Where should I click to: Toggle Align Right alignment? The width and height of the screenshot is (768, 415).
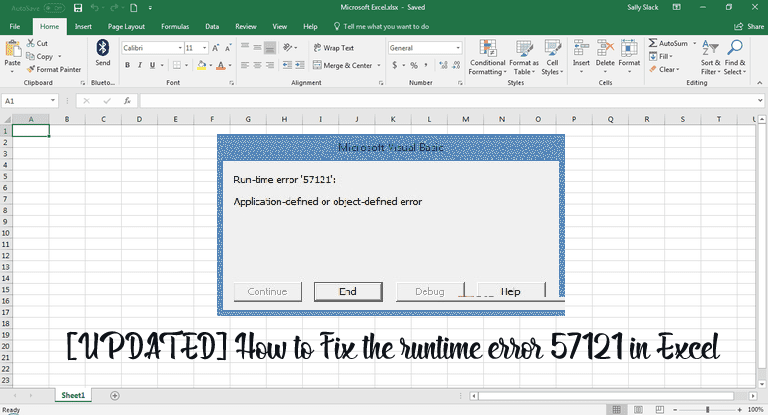coord(270,65)
